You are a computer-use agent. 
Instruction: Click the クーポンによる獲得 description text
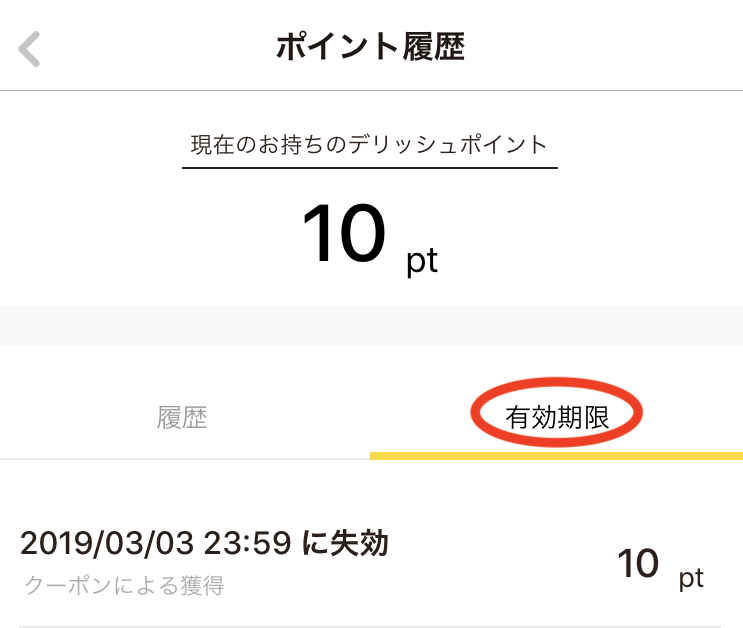pos(124,585)
